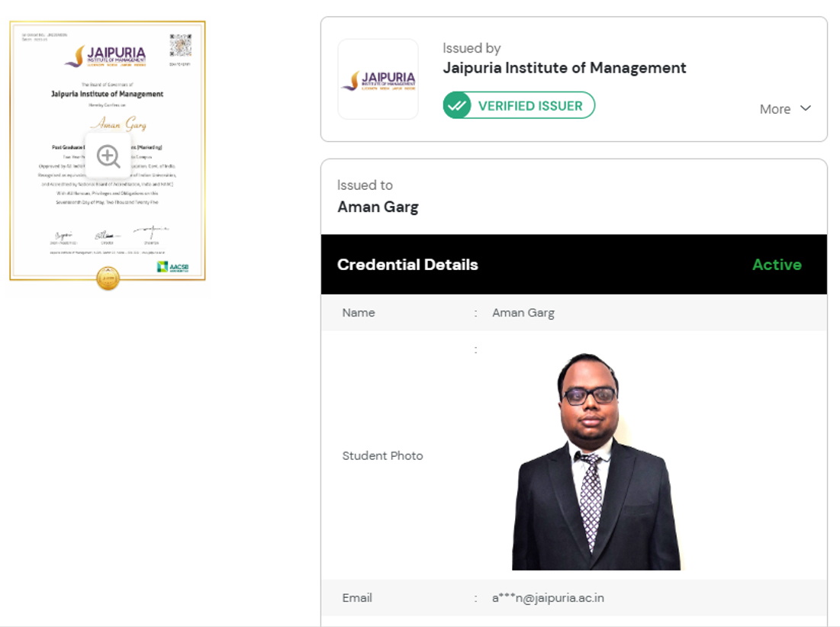Expand the More dropdown in issuer card
The image size is (840, 627).
[x=775, y=109]
